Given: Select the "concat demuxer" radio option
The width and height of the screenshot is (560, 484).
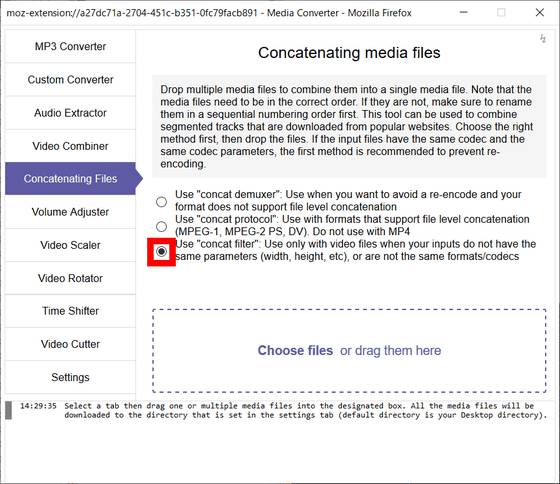Looking at the screenshot, I should (161, 202).
